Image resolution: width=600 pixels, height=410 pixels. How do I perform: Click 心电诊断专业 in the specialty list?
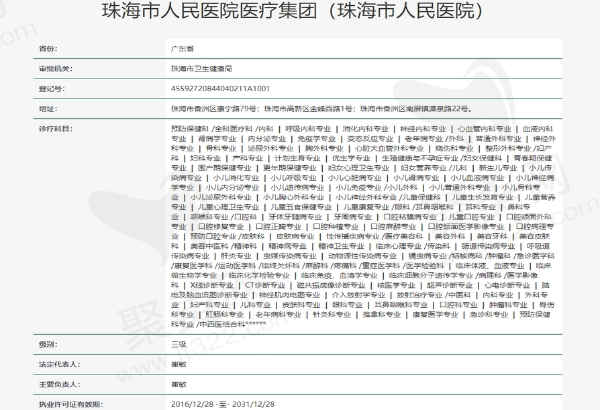(507, 285)
